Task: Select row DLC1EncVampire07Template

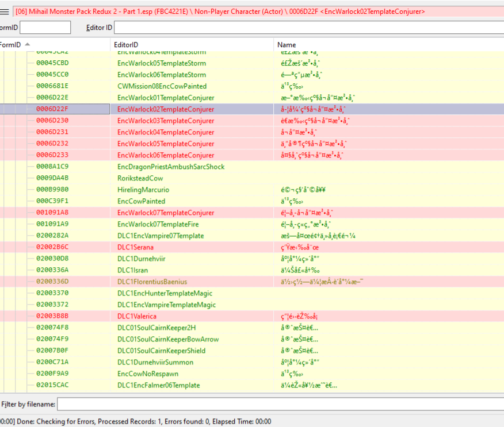Action: (252, 236)
